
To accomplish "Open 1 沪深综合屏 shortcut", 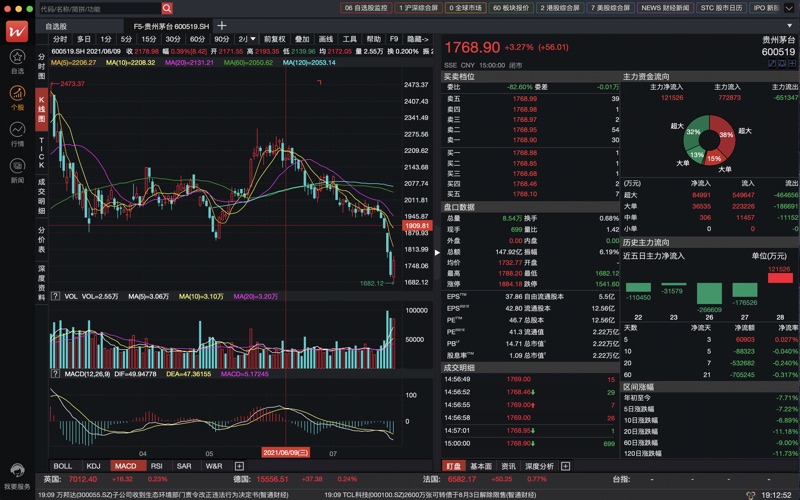I will point(418,8).
